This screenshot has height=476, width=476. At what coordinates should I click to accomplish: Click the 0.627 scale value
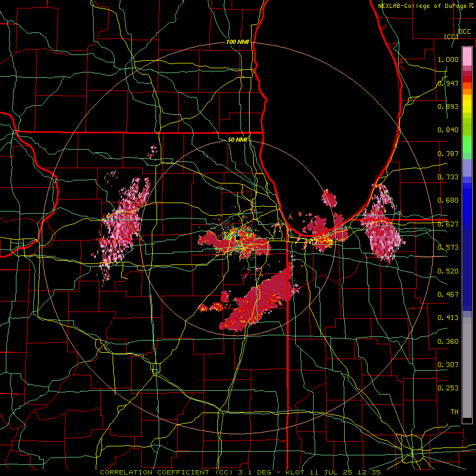pos(448,224)
